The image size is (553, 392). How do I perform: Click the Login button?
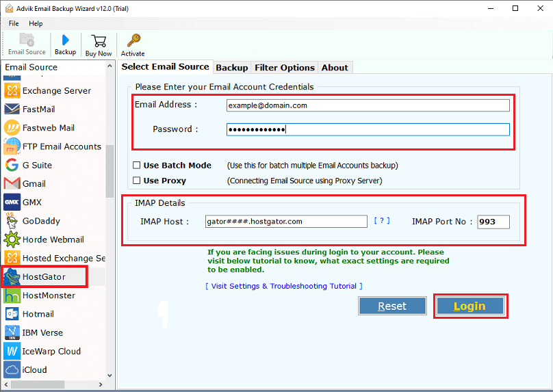coord(470,306)
